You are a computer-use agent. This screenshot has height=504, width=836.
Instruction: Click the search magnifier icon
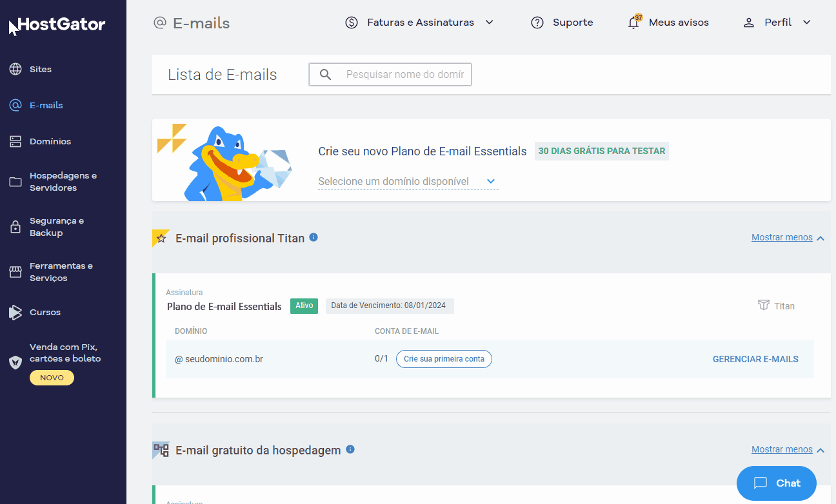tap(326, 75)
